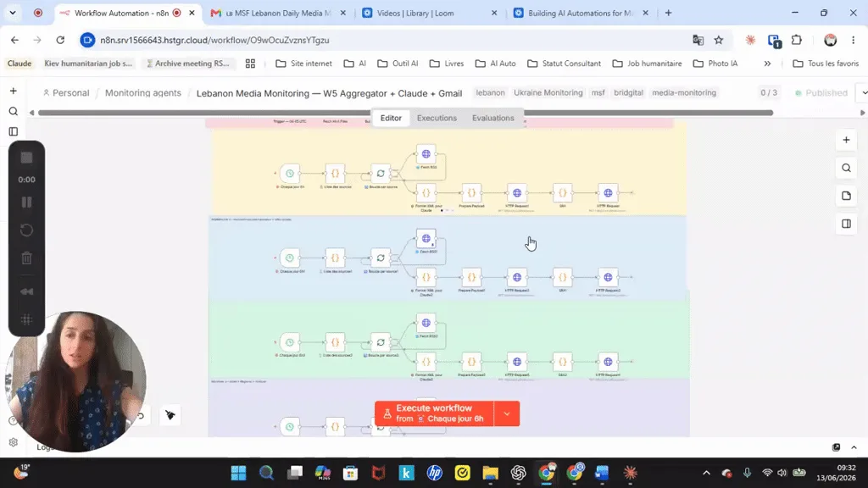Screen dimensions: 868x488
Task: Expand the Execute workflow dropdown arrow
Action: 507,413
